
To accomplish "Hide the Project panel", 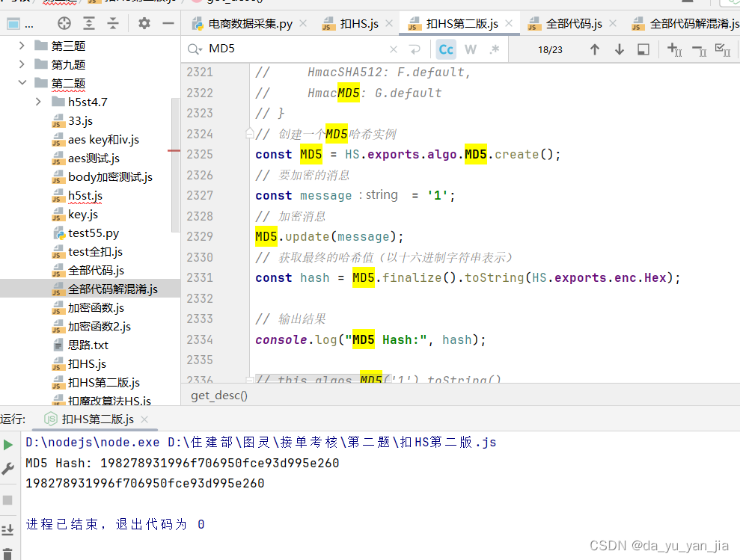I will pyautogui.click(x=168, y=23).
